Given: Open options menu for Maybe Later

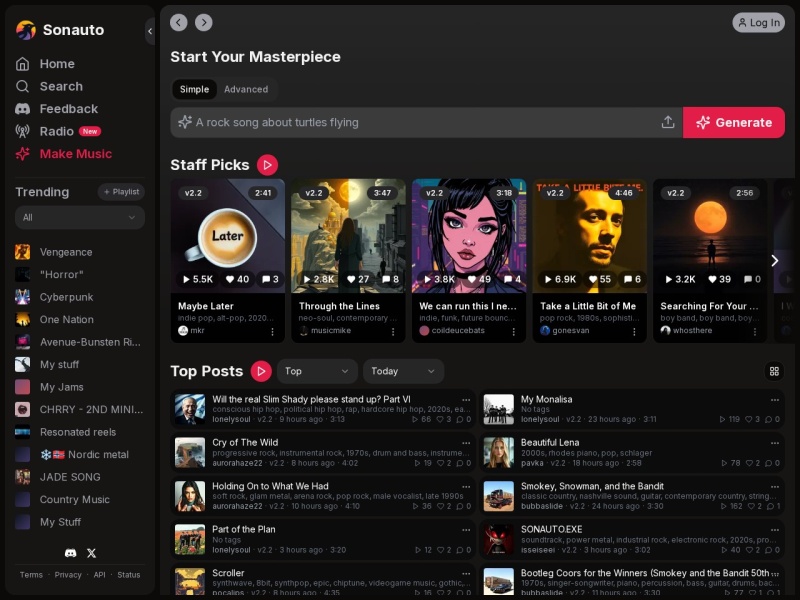Looking at the screenshot, I should coord(272,331).
